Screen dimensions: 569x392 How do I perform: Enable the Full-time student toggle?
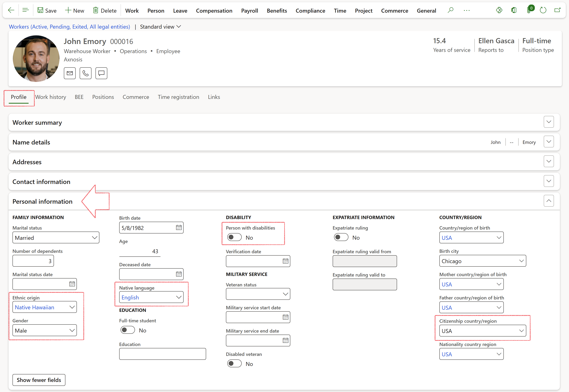[x=128, y=330]
